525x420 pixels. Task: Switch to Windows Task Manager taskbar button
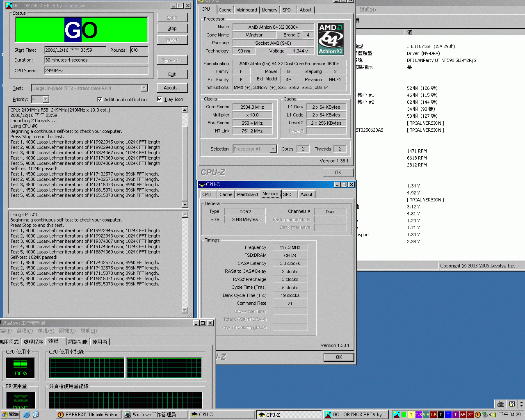click(155, 415)
